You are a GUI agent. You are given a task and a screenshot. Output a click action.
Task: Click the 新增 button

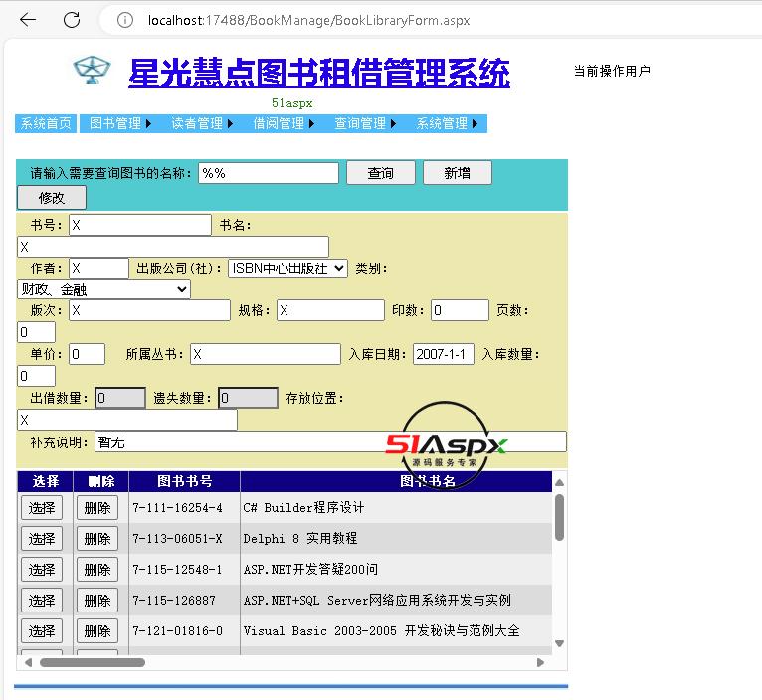pos(458,173)
